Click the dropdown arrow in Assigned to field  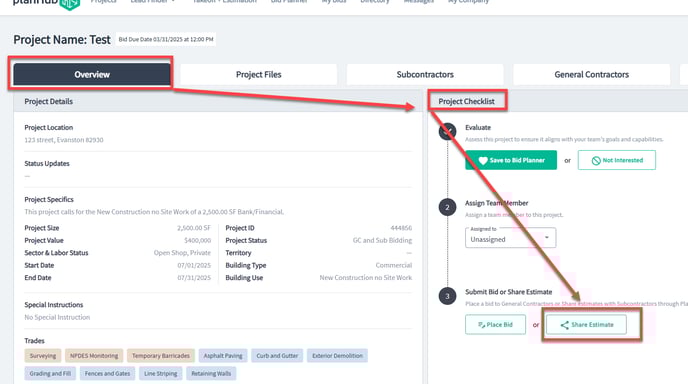[547, 237]
